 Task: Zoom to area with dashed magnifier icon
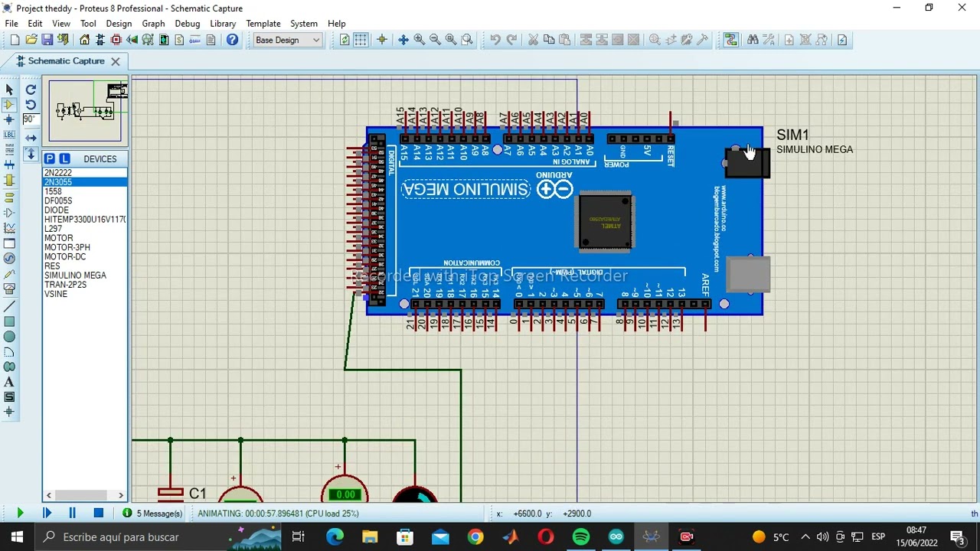point(467,40)
